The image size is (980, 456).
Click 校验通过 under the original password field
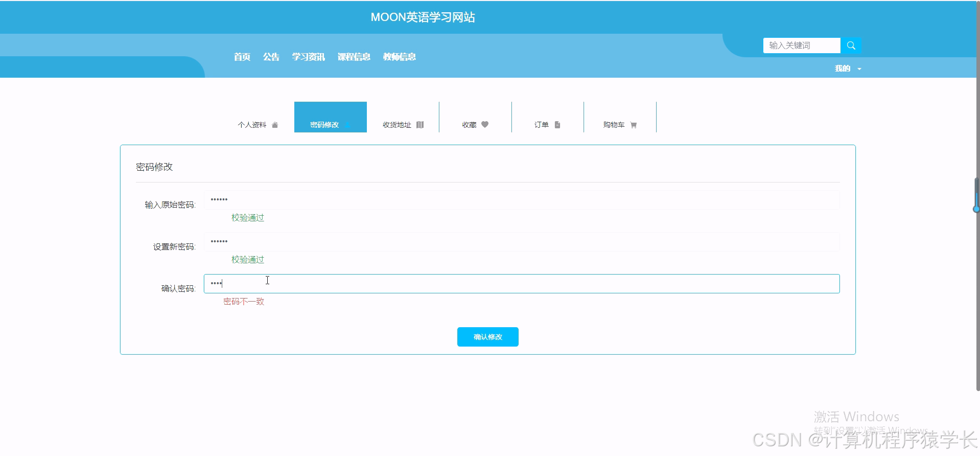click(248, 218)
